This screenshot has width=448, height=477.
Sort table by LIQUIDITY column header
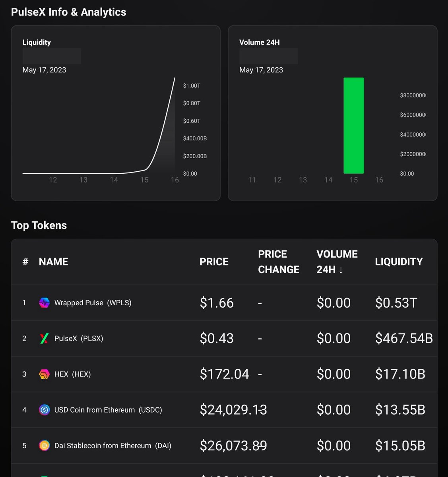pos(399,262)
